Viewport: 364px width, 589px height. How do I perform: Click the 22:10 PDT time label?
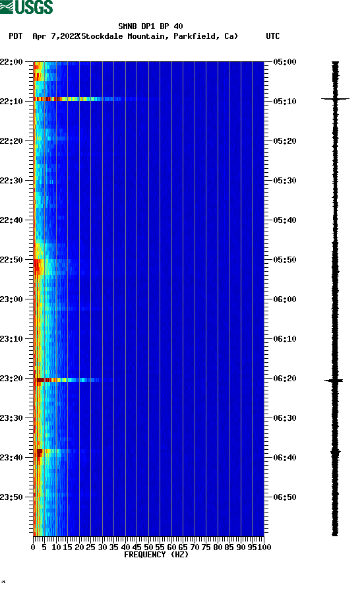11,102
